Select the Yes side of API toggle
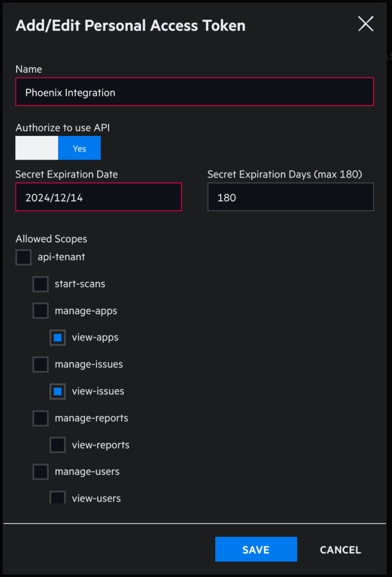Screen dimensions: 392x577 pyautogui.click(x=79, y=148)
